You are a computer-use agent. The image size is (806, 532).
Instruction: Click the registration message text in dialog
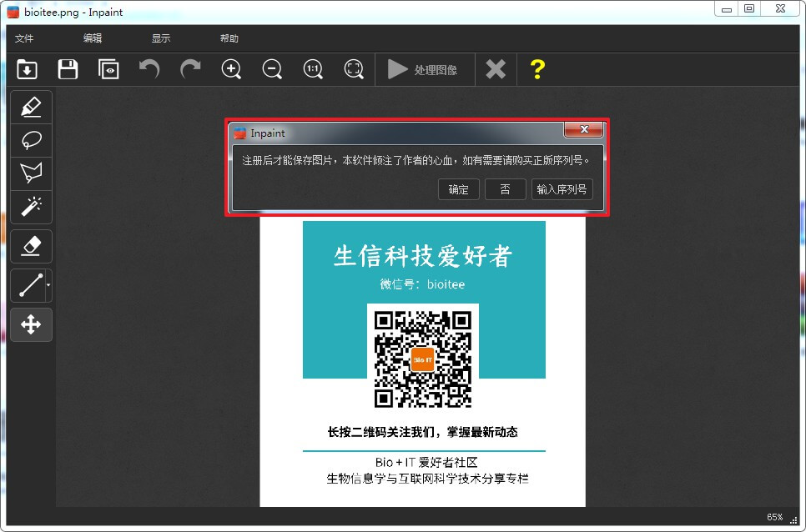pos(416,161)
